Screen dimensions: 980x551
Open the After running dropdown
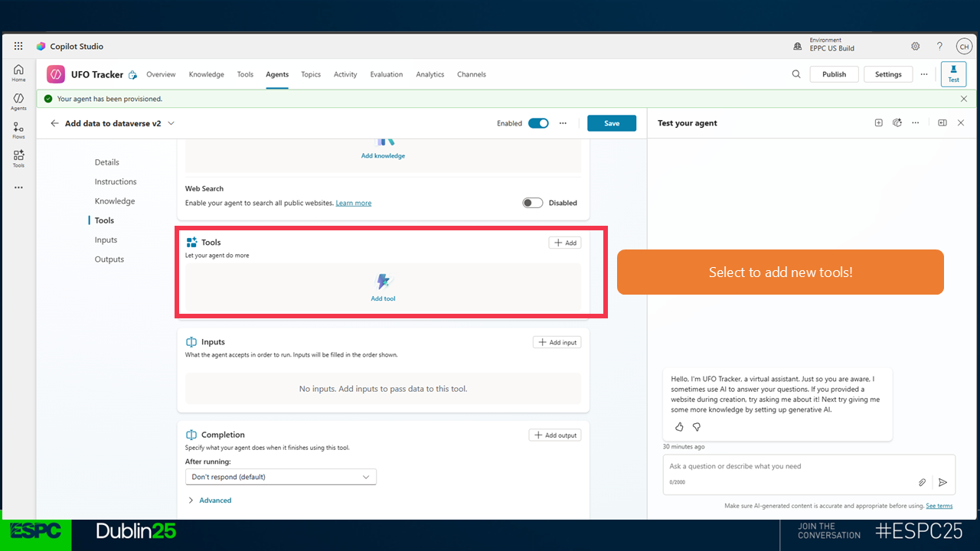281,477
